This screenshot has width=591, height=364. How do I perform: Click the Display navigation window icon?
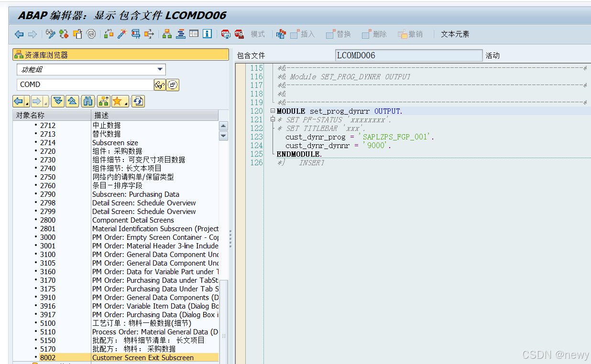click(180, 34)
